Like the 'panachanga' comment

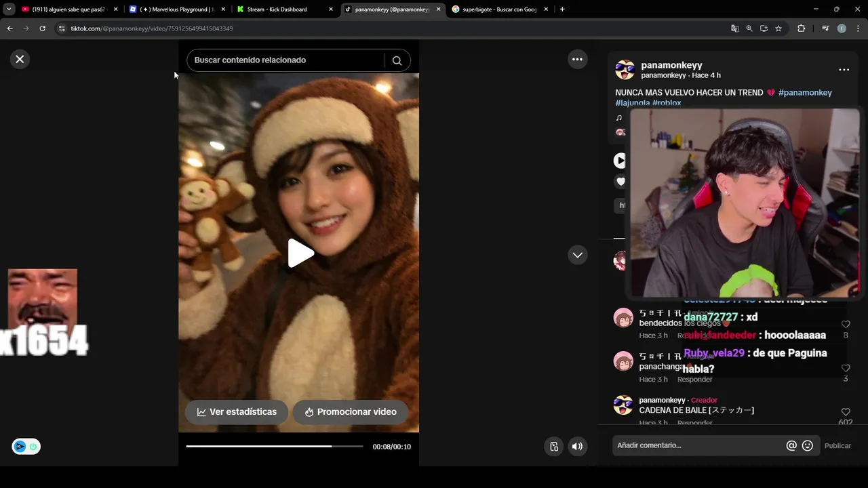[846, 368]
